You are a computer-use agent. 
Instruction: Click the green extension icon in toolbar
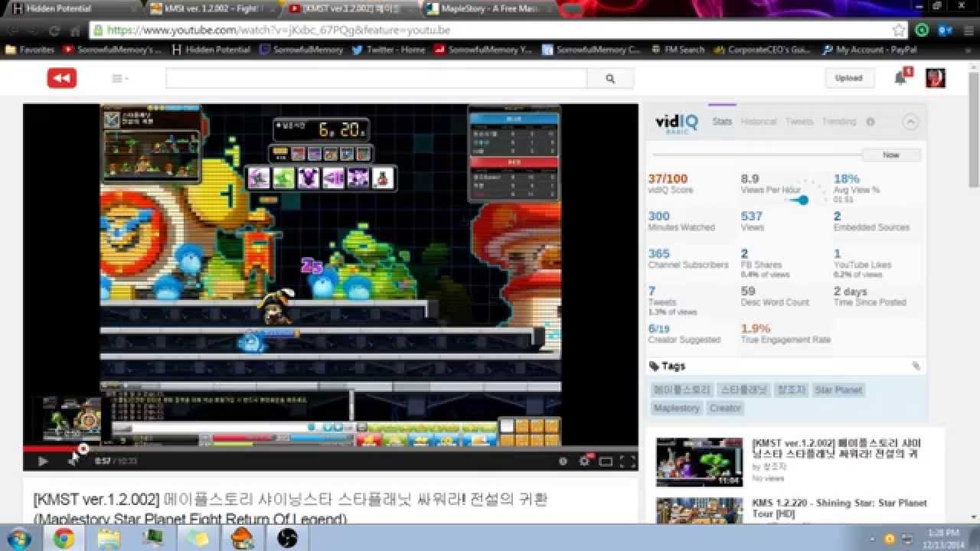(922, 31)
